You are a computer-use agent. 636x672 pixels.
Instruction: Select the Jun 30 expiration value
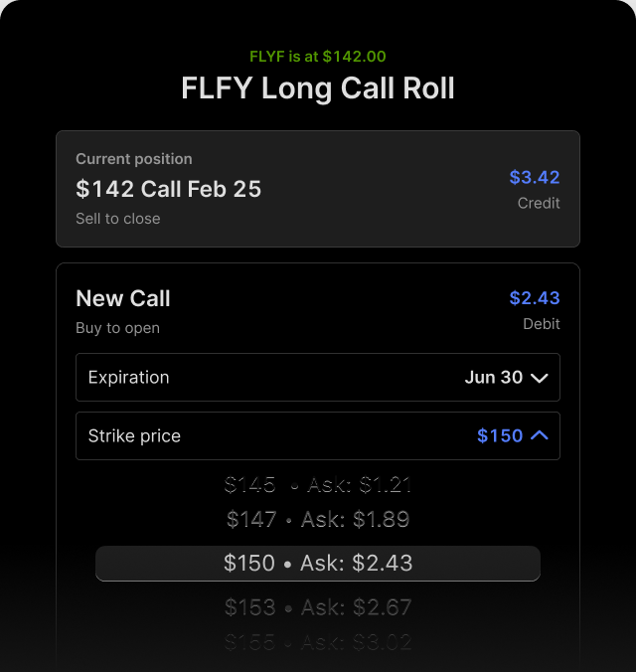(493, 378)
